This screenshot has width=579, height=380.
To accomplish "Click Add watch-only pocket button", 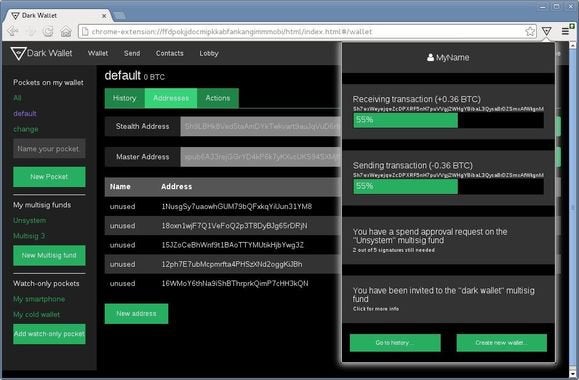I will point(49,334).
